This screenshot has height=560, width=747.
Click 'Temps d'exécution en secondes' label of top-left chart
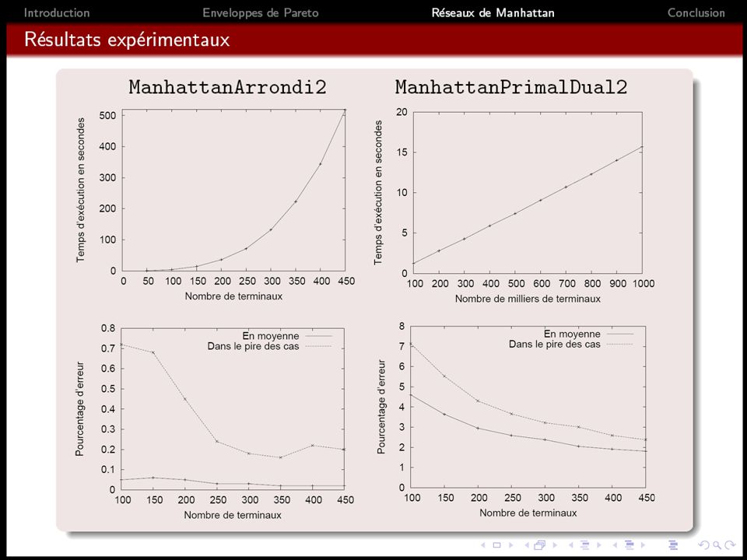(80, 190)
